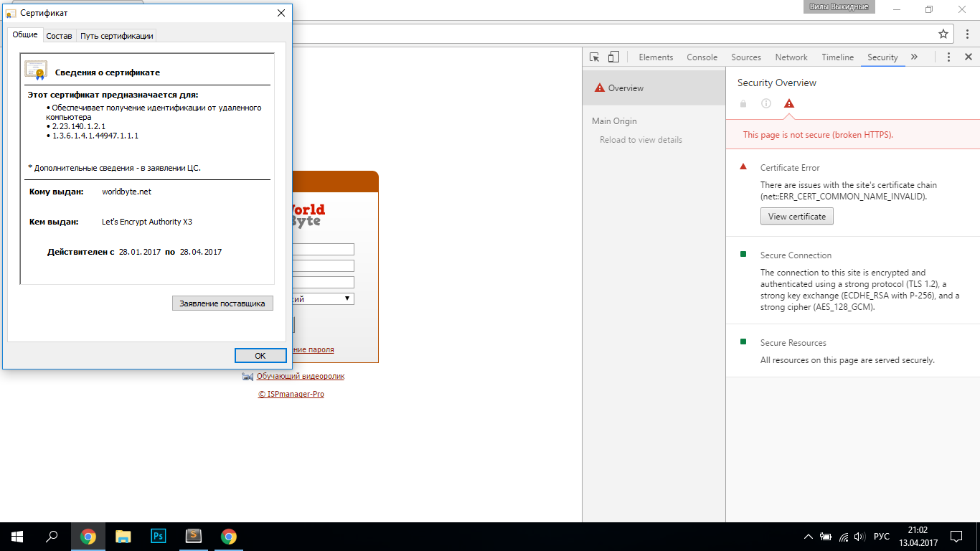Click the "Let's Encrypt Authority X3" issuer text
The image size is (980, 551).
(147, 222)
